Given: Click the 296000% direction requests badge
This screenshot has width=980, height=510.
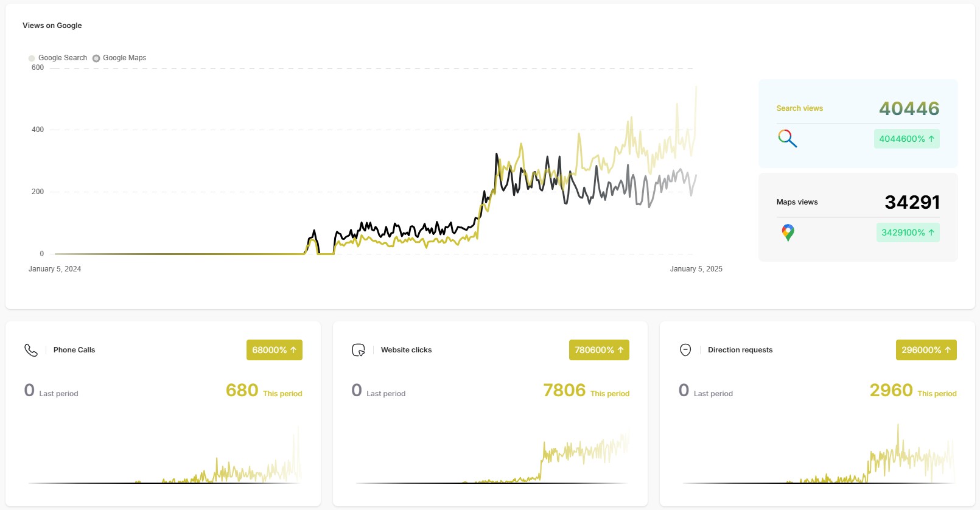Looking at the screenshot, I should click(x=926, y=350).
